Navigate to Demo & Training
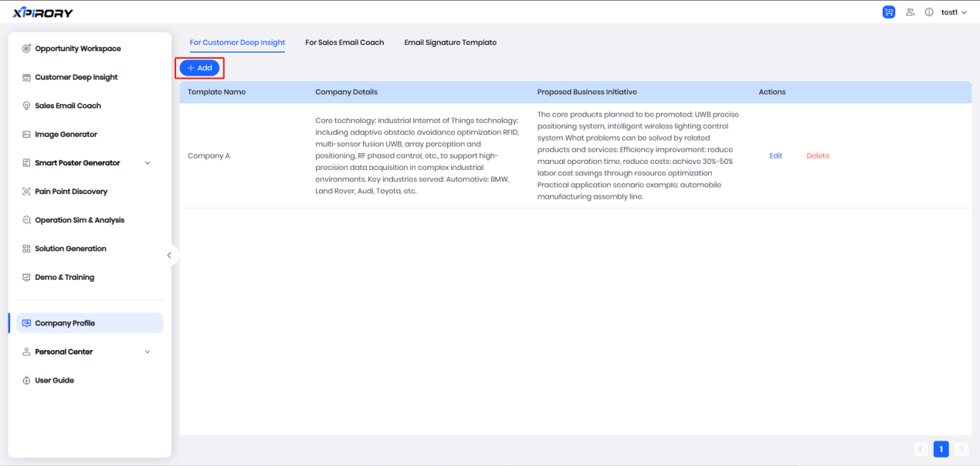Image resolution: width=980 pixels, height=466 pixels. [x=64, y=277]
